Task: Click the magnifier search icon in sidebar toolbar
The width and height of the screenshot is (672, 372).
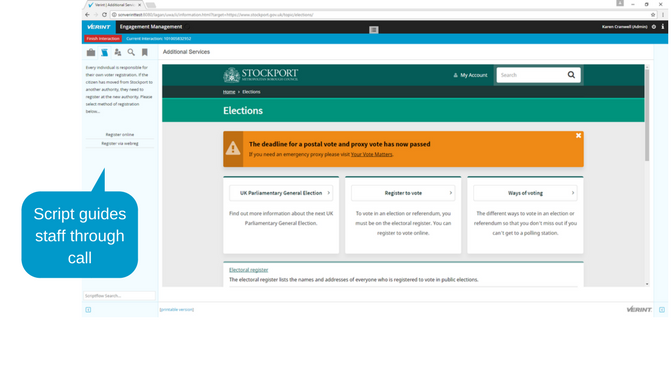Action: click(x=131, y=52)
